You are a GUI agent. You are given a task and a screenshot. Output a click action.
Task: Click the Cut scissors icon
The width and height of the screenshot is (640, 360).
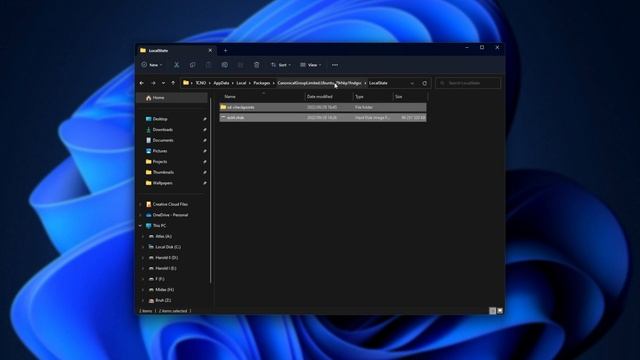coord(176,65)
